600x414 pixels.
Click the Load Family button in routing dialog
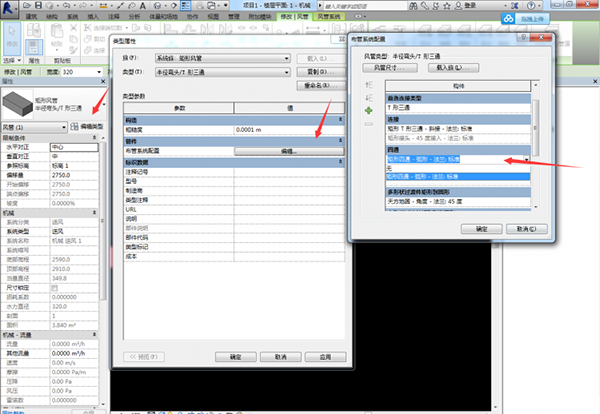click(x=453, y=68)
